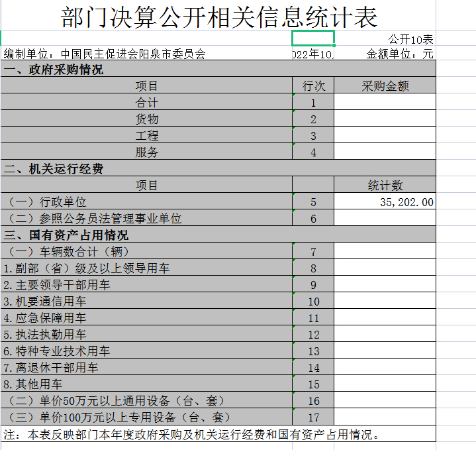The width and height of the screenshot is (476, 450).
Task: Select the 服务 row label
Action: coord(146,151)
